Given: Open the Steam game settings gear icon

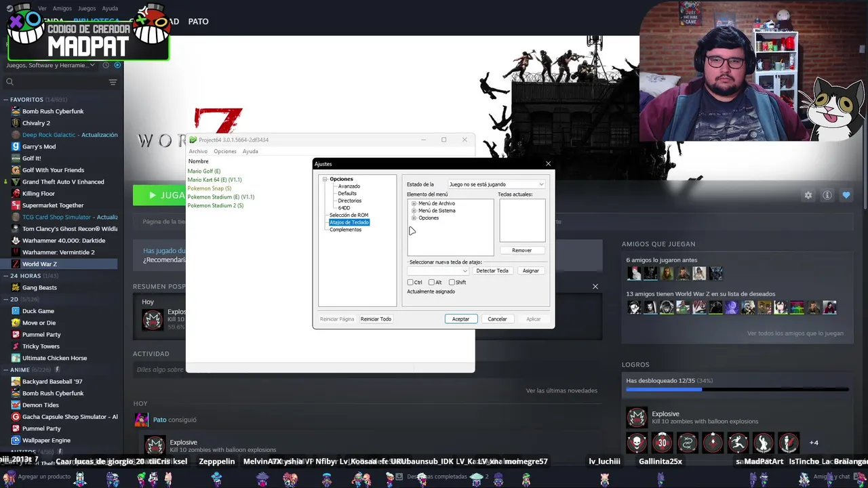Looking at the screenshot, I should coord(808,195).
